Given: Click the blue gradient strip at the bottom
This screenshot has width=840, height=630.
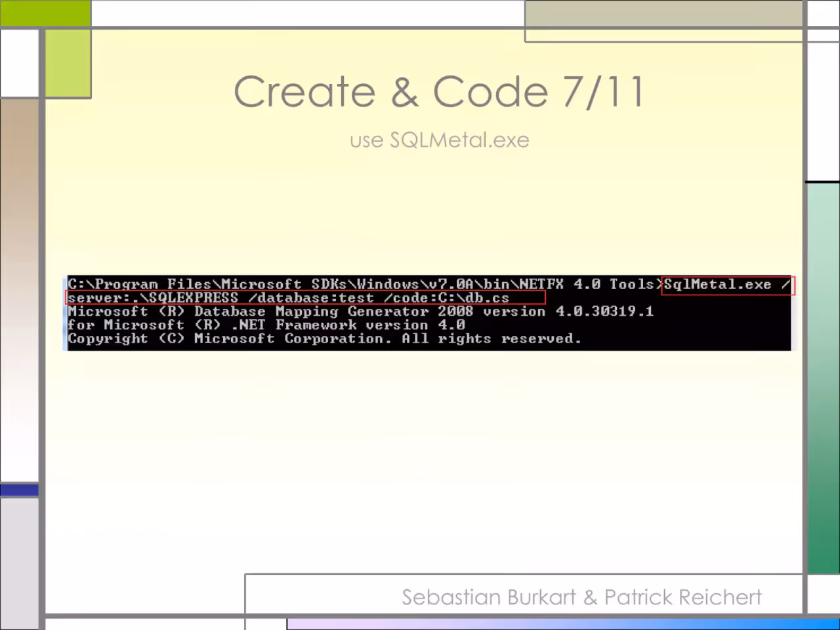Looking at the screenshot, I should click(563, 624).
